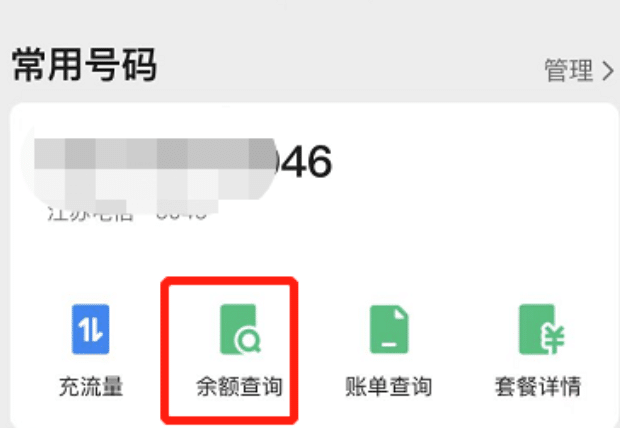Open the 管理 manage link
This screenshot has height=428, width=620.
569,70
